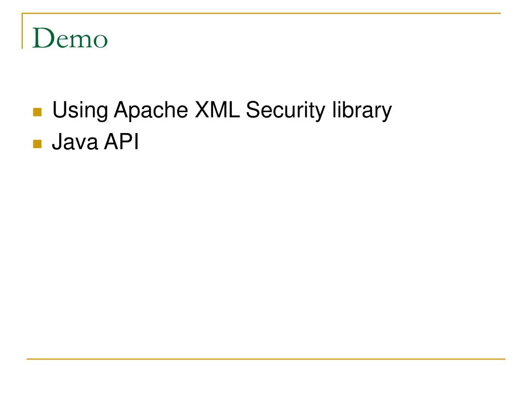Screen dimensions: 532x399
Task: Click the gold border line above the title
Action: tap(261, 13)
